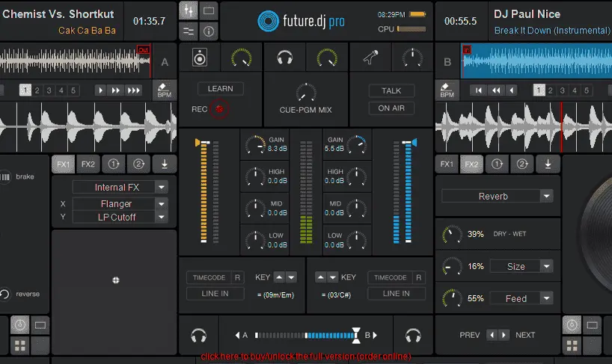Screen dimensions: 612x364
Task: Select FX1 tab on deck B
Action: (447, 164)
